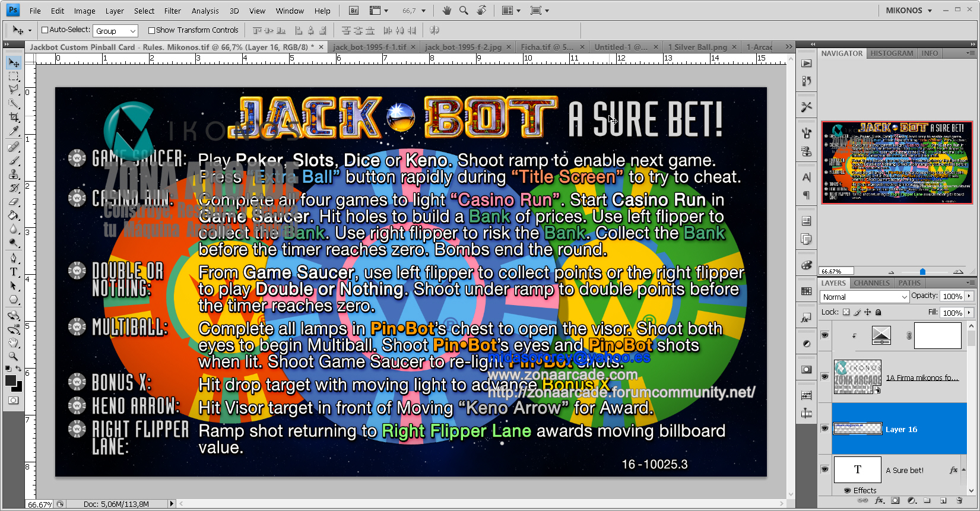Image resolution: width=980 pixels, height=511 pixels.
Task: Select the Healing Brush tool
Action: tap(14, 147)
